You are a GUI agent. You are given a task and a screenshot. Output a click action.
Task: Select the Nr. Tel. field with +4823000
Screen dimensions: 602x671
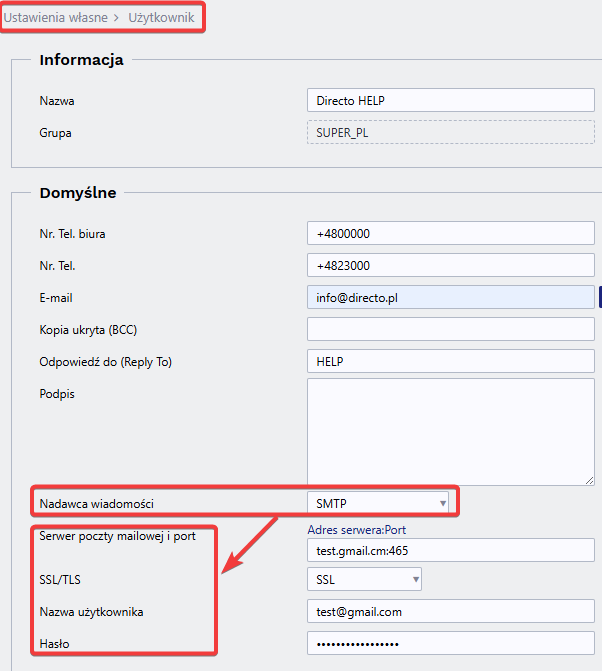click(450, 266)
